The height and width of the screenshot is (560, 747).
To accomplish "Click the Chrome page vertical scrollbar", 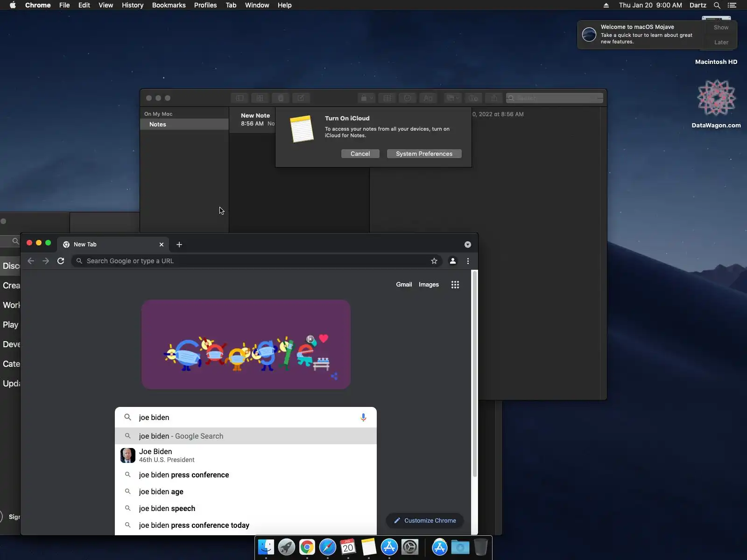I will coord(475,373).
